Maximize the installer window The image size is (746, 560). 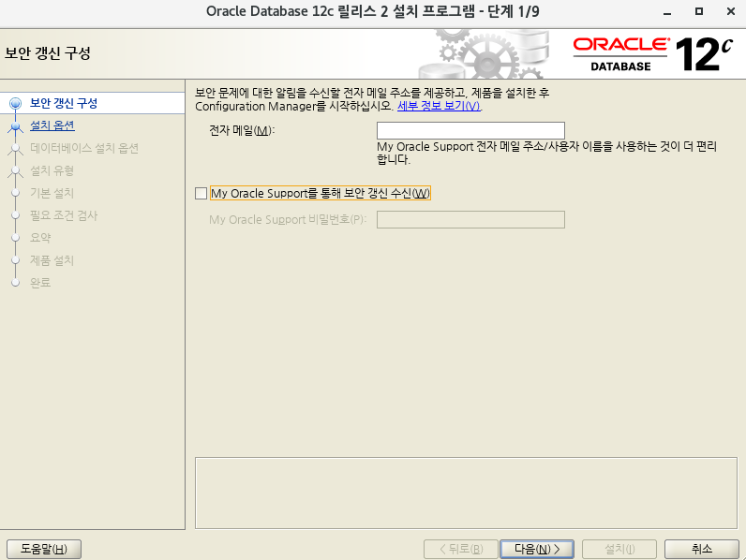tap(699, 11)
